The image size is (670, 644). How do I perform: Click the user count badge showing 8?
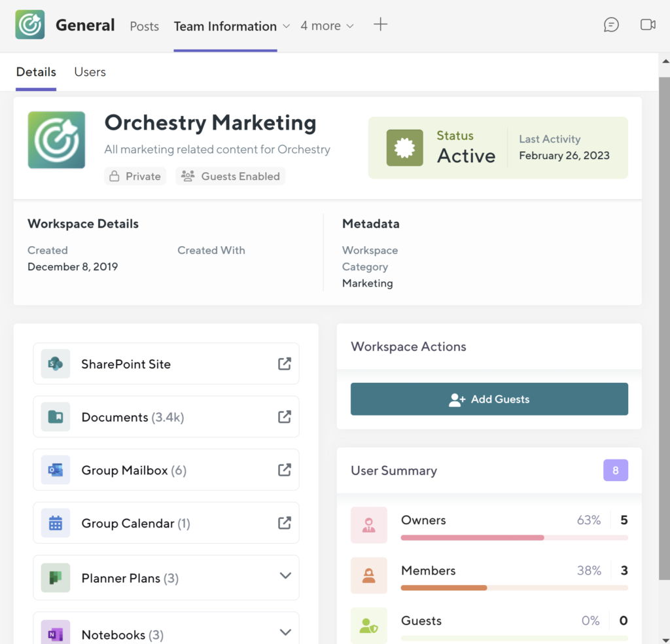point(616,470)
